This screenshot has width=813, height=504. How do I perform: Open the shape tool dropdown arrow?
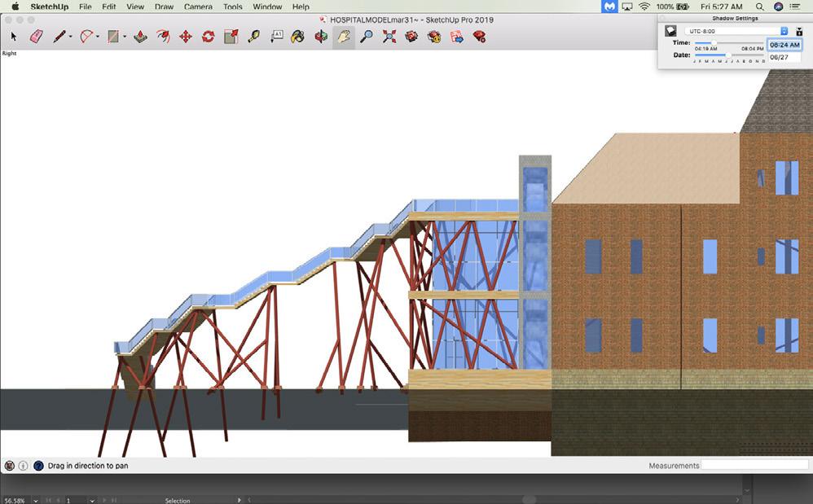coord(124,37)
